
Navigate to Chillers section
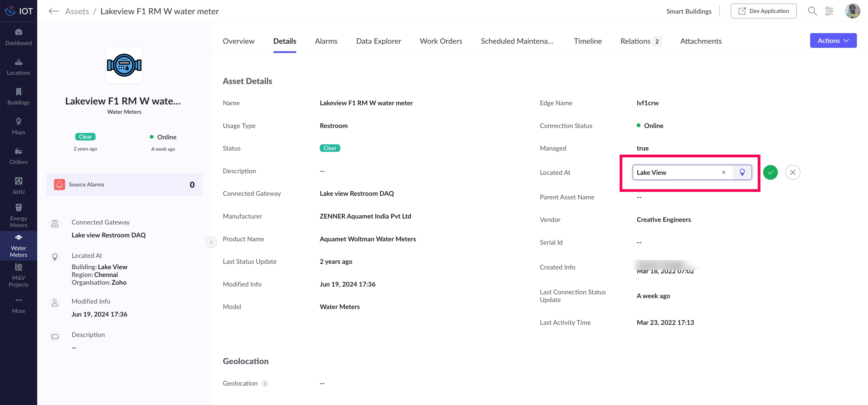(x=19, y=156)
